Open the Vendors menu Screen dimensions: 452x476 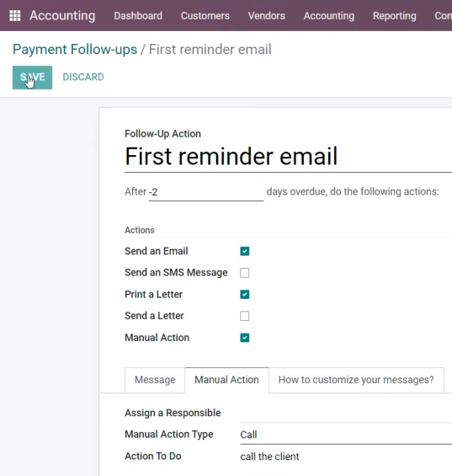click(267, 16)
